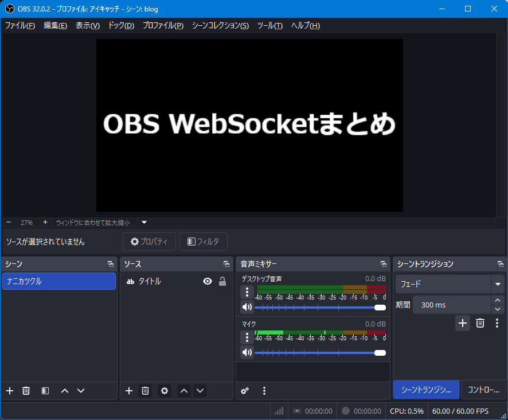Screen dimensions: 508x420
Task: Mute デスクトップ音声 with the speaker icon
Action: 247,307
